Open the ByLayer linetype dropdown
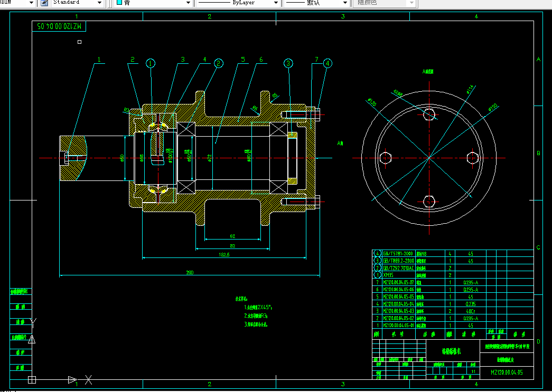Screen dimensions: 552x392 (276, 3)
